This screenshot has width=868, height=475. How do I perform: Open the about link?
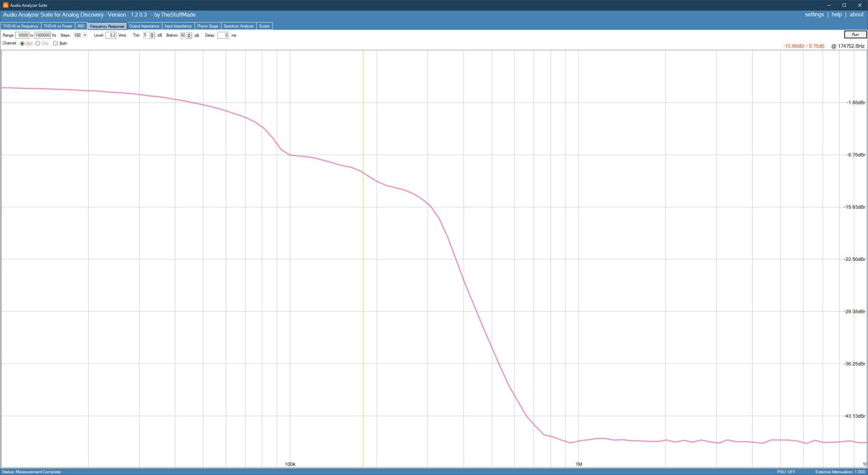click(x=857, y=14)
